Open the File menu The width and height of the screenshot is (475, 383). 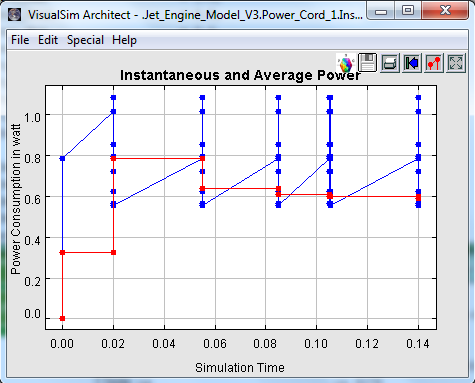click(x=20, y=40)
